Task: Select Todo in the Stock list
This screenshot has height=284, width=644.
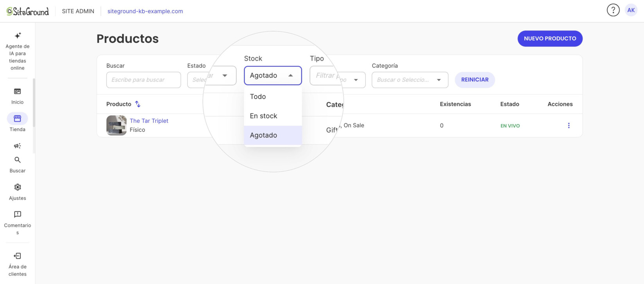Action: [273, 96]
